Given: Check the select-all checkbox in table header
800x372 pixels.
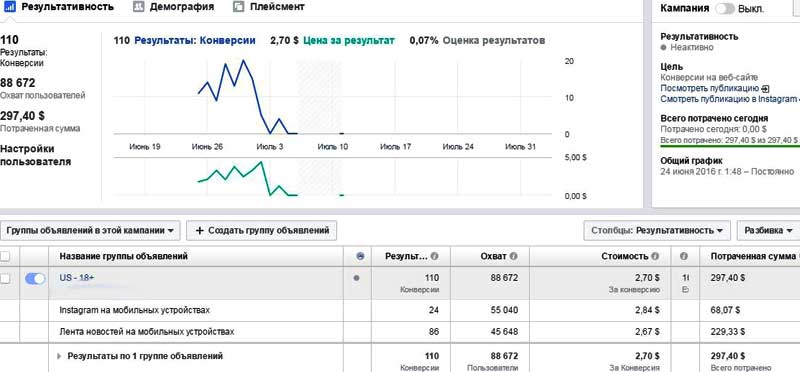Looking at the screenshot, I should pos(5,256).
